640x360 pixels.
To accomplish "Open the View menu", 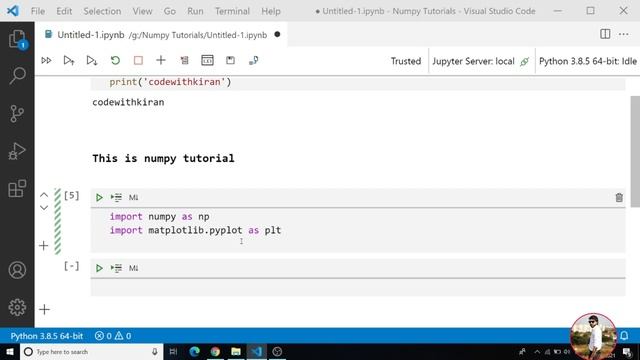I will tap(142, 11).
